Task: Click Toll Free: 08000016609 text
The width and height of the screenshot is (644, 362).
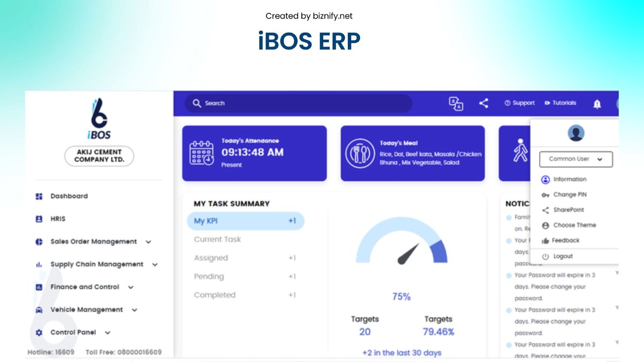Action: click(124, 352)
